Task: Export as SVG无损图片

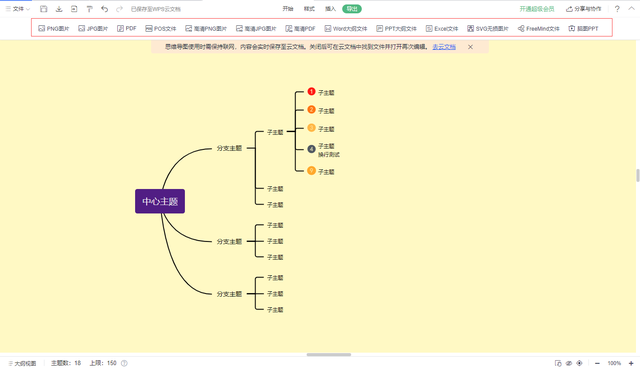Action: click(x=488, y=29)
